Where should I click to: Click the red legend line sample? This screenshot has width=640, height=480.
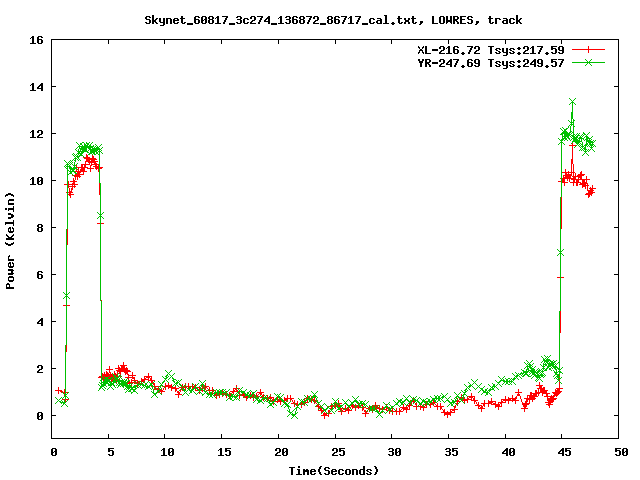pos(588,50)
